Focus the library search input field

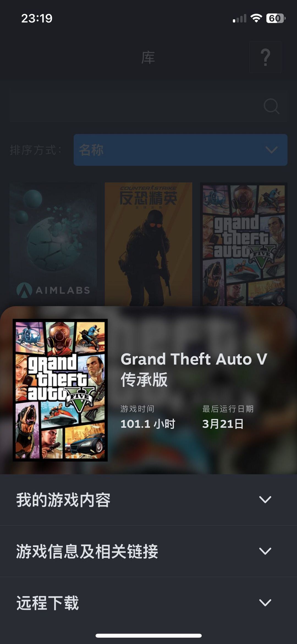(x=148, y=106)
